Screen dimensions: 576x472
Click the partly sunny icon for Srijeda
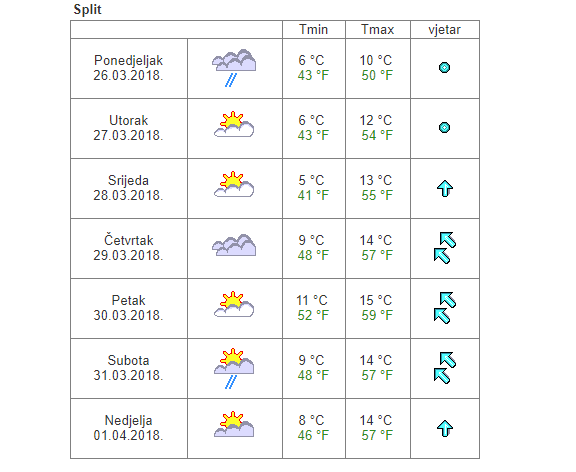tap(234, 184)
